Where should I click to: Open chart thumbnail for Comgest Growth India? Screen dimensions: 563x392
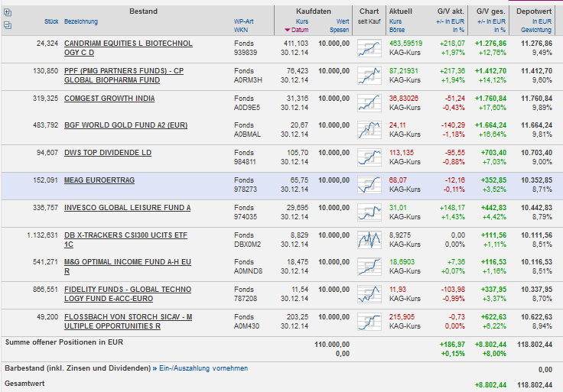tap(369, 103)
